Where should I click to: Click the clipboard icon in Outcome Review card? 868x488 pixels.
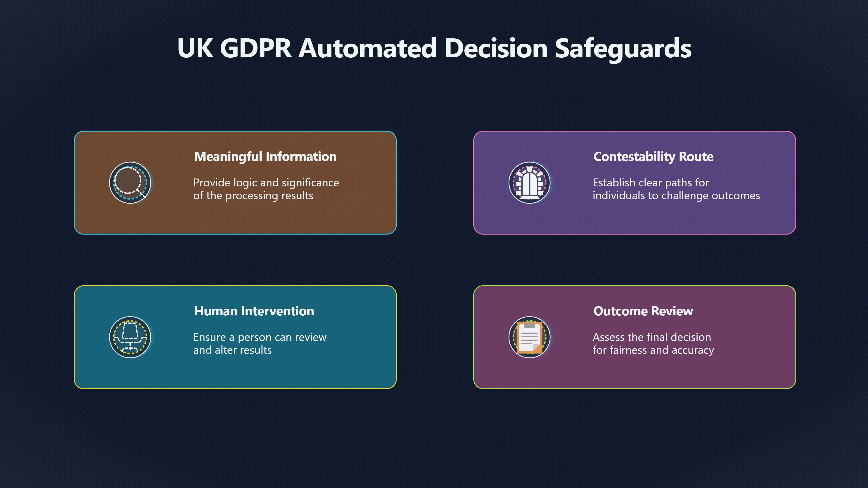(x=529, y=337)
